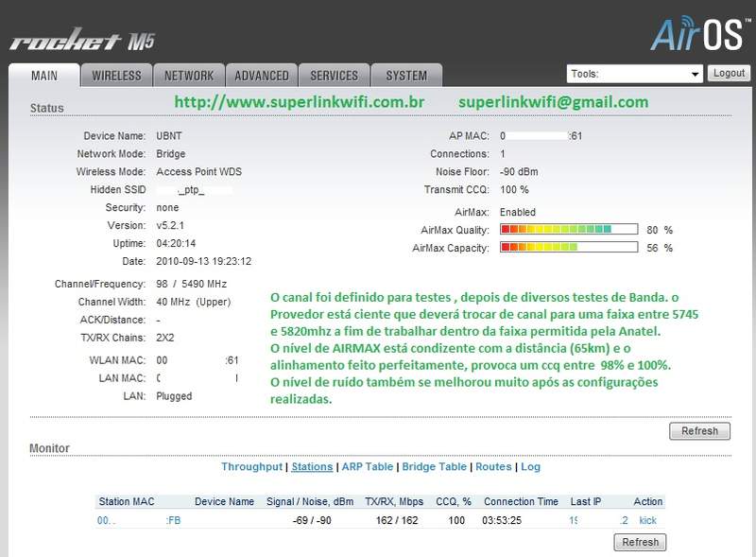Click the kick action for the station
Viewport: 756px width, 557px height.
tap(647, 520)
